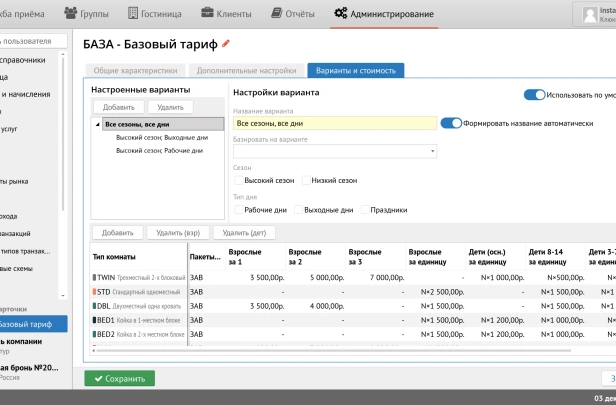Collapse the 'Все сезоны, все дни' tree node
This screenshot has width=616, height=405.
tap(98, 124)
